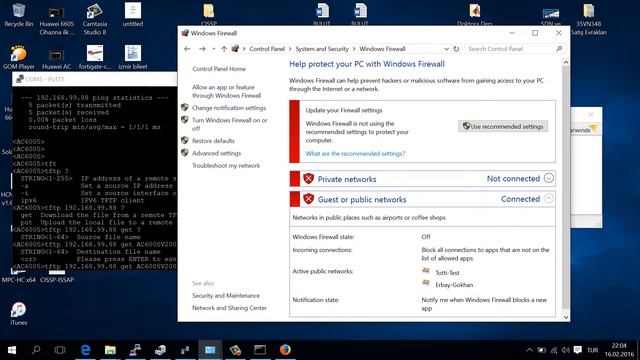
Task: Go back in Windows Firewall window
Action: tap(187, 49)
